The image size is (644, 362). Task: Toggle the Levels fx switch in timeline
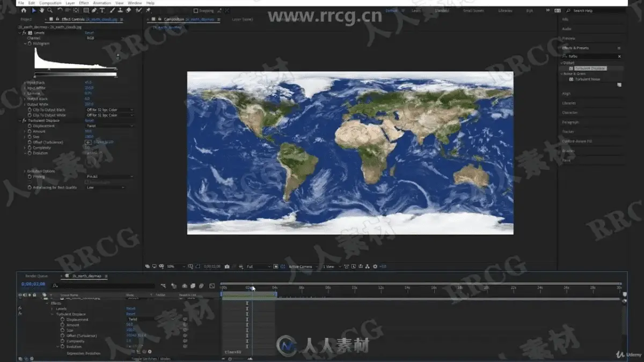click(x=20, y=309)
